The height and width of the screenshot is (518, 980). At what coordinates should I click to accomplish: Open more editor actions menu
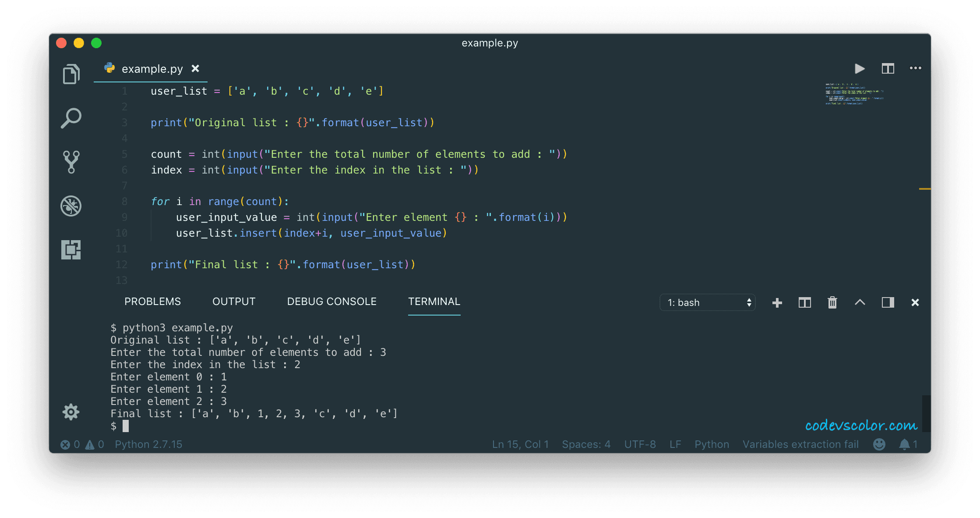tap(915, 68)
